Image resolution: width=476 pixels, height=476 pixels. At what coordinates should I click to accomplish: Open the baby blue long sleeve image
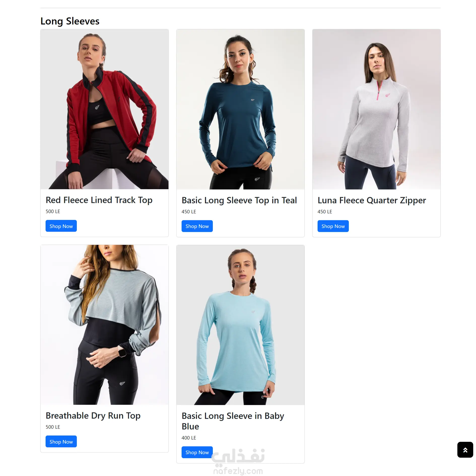[x=241, y=325]
